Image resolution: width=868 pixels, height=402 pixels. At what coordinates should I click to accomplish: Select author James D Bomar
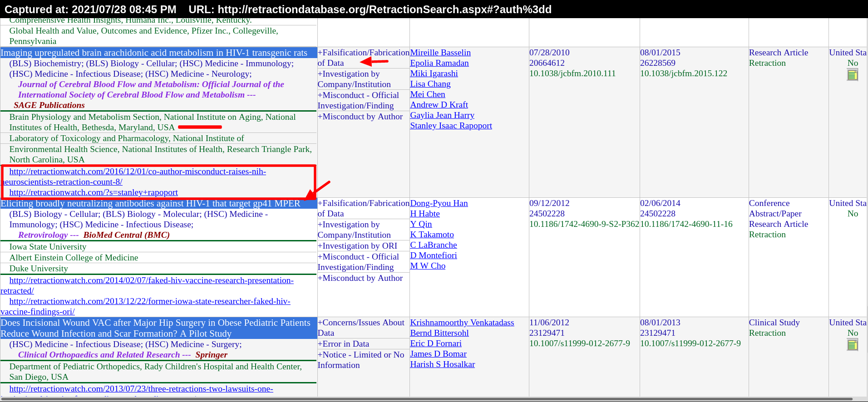pyautogui.click(x=439, y=354)
